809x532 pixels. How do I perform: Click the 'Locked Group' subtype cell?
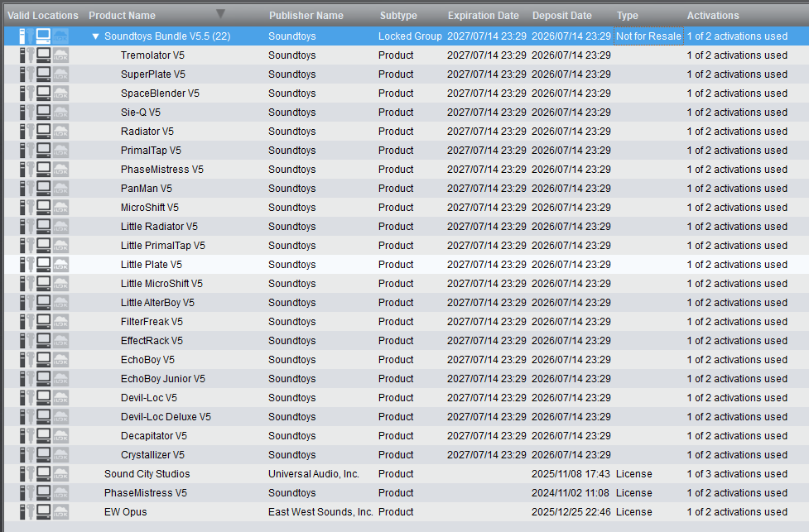pyautogui.click(x=410, y=36)
